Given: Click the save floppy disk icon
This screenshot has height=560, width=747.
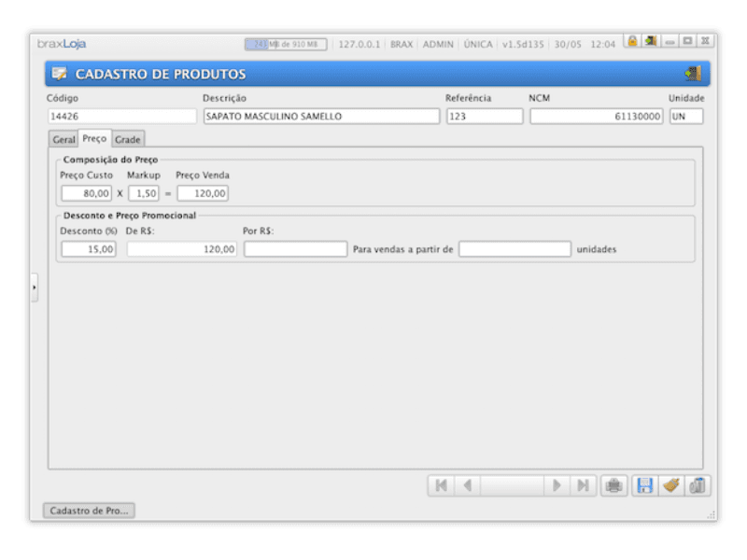Looking at the screenshot, I should pos(644,485).
